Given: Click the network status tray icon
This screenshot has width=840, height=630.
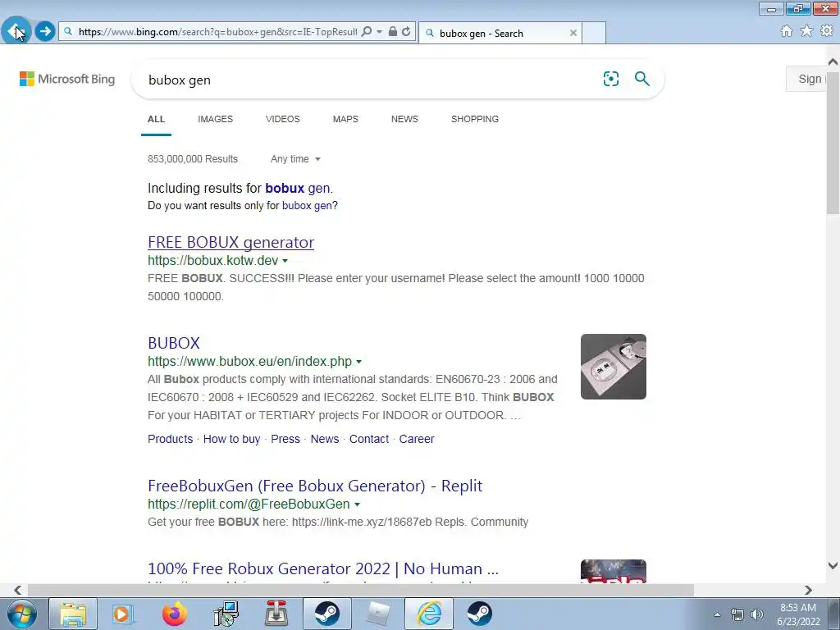Looking at the screenshot, I should [737, 615].
